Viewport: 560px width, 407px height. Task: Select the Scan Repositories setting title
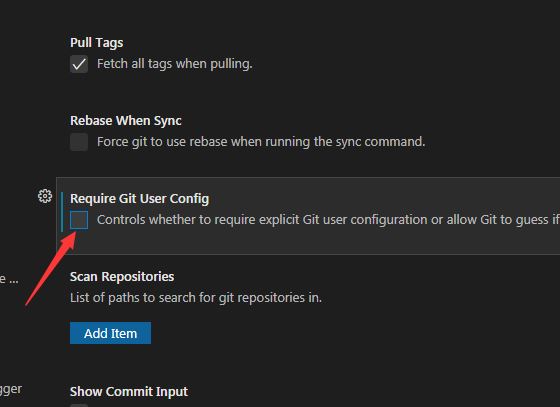[122, 277]
